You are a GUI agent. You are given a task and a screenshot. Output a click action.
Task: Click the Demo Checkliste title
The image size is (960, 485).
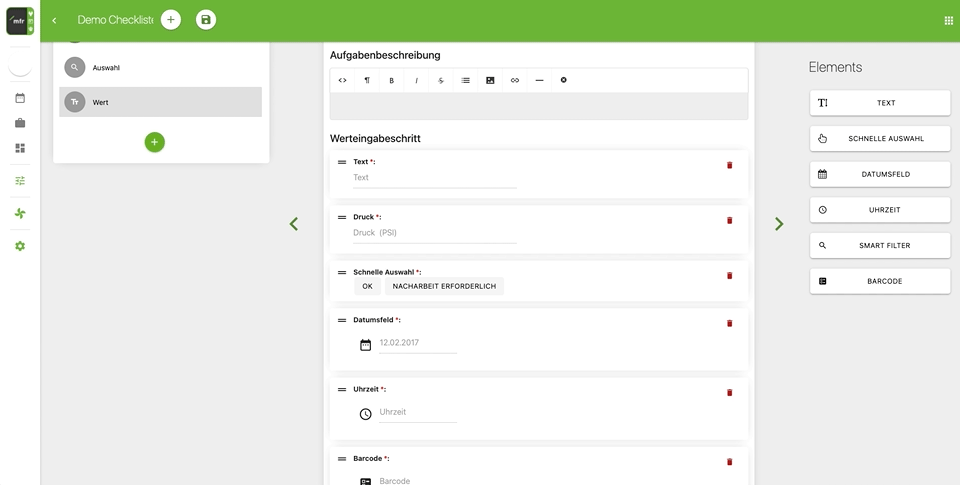click(115, 20)
